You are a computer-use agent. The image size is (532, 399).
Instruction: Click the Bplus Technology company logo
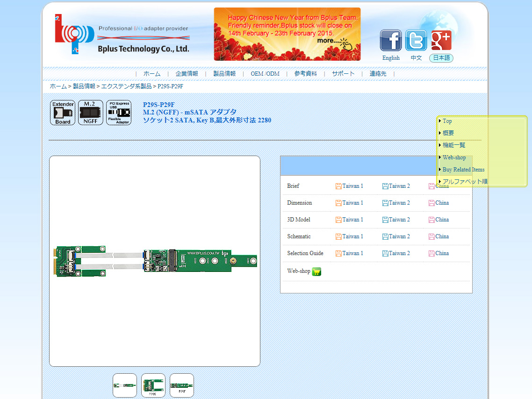[x=122, y=34]
